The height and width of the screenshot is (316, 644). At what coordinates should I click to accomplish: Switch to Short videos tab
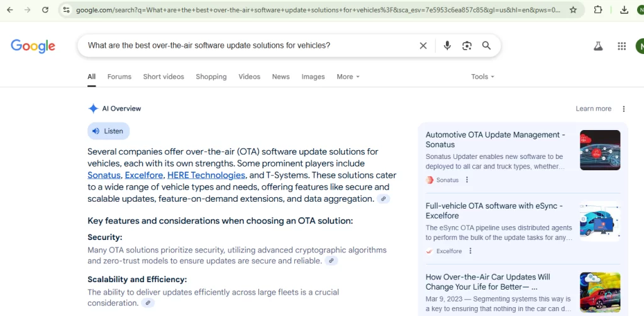(x=164, y=77)
